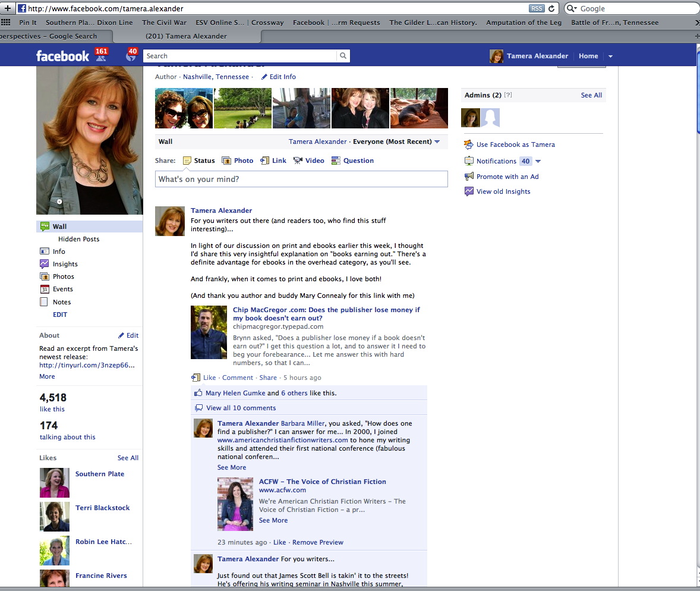Click the RSS button in address bar

(537, 8)
